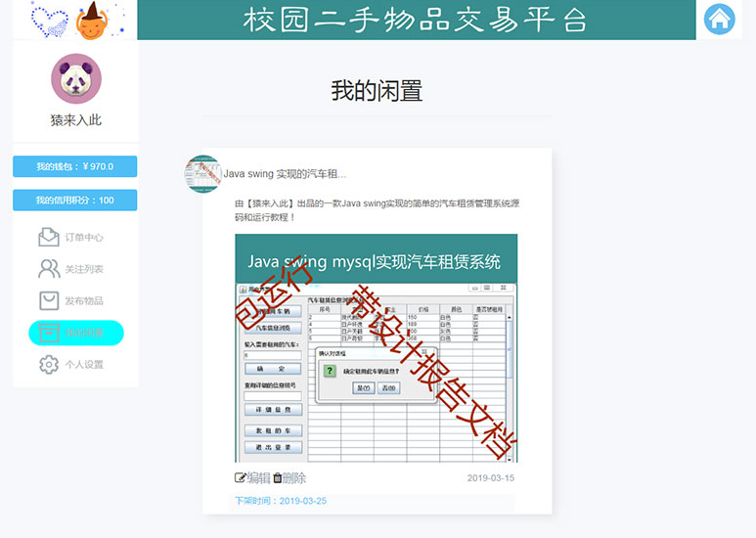Viewport: 756px width, 538px height.
Task: Click site title 校园二手物品交易平台
Action: click(415, 21)
